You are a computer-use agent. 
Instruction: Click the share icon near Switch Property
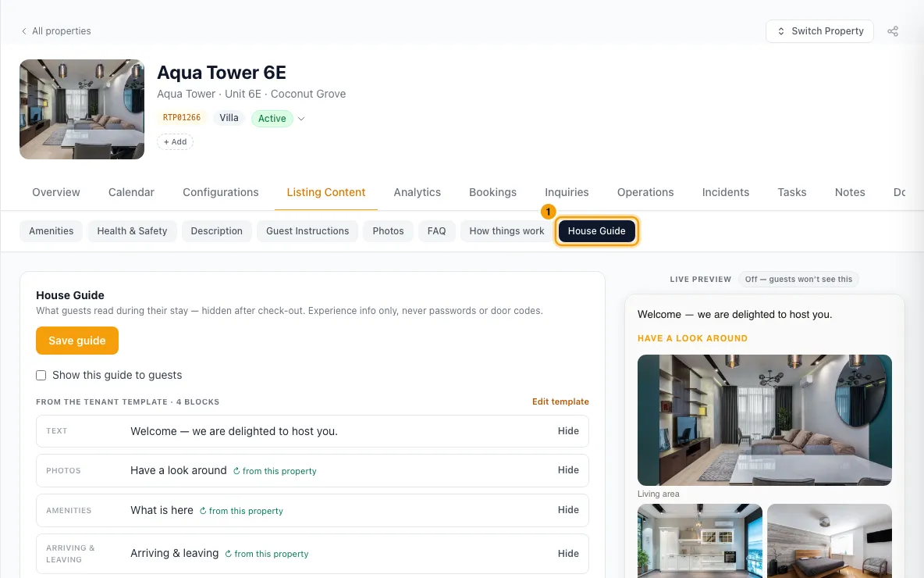pos(893,31)
